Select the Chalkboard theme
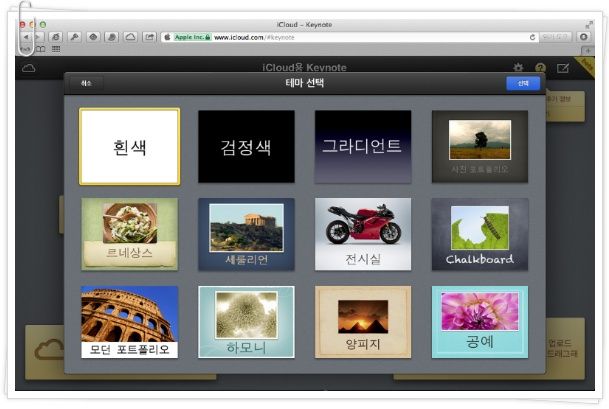609x409 pixels. pyautogui.click(x=480, y=234)
